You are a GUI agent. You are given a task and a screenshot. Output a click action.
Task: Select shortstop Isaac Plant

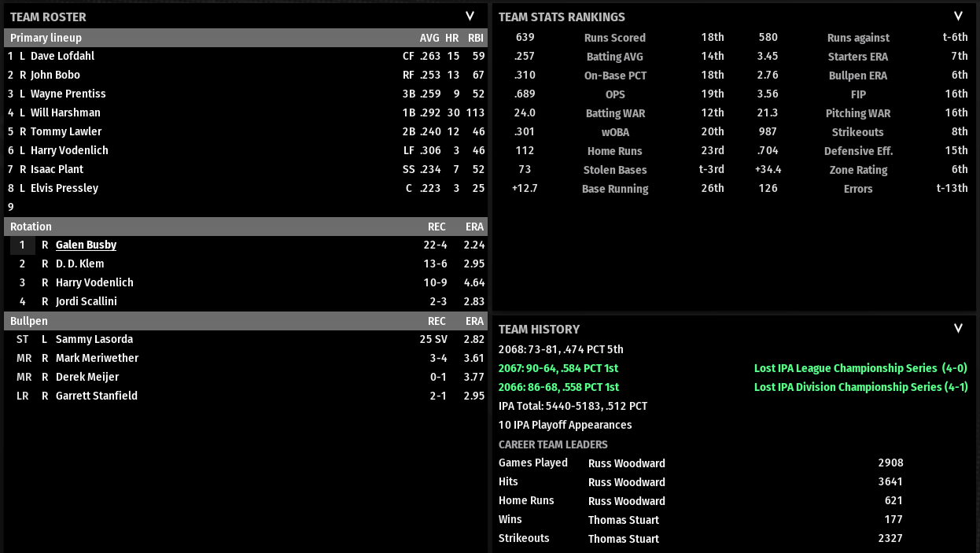click(57, 169)
